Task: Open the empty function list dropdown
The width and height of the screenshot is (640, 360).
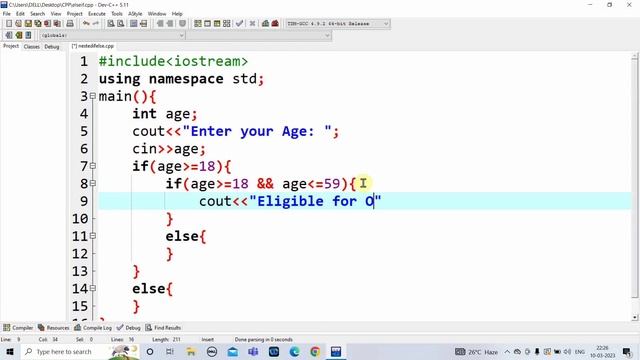Action: coord(259,36)
